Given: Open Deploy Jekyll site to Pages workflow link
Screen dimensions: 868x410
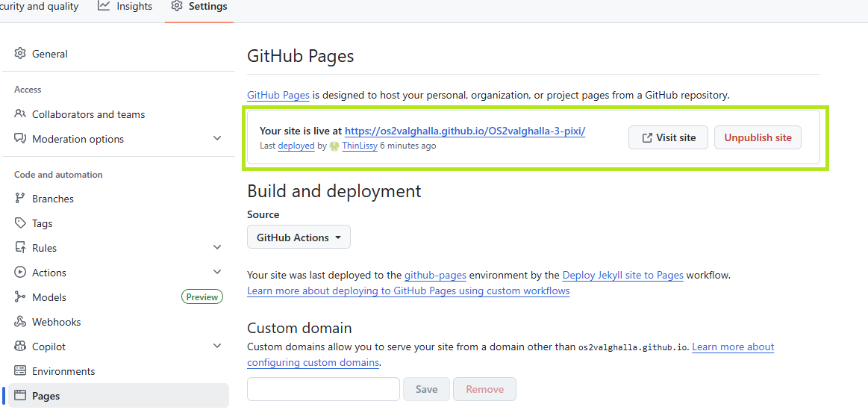Looking at the screenshot, I should [x=622, y=275].
